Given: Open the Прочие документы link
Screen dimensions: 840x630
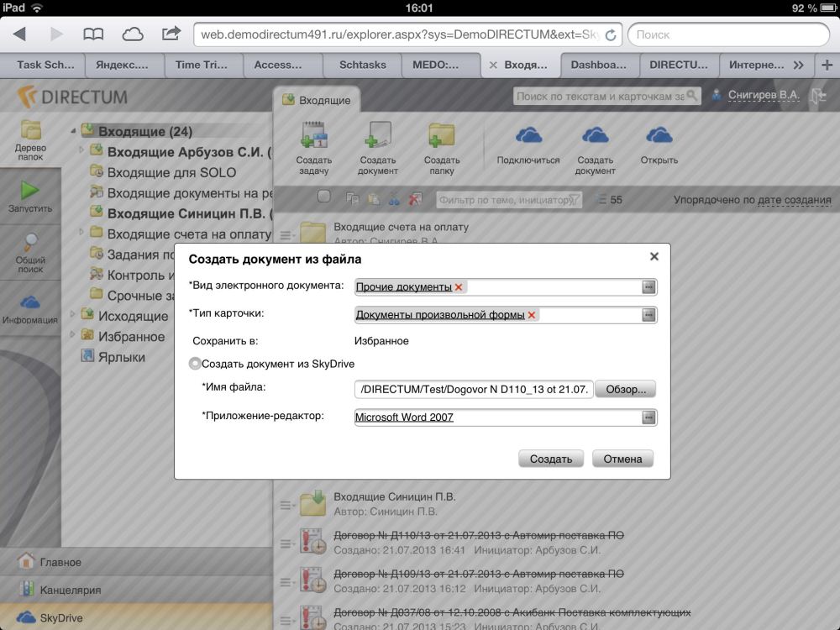Looking at the screenshot, I should [x=404, y=287].
